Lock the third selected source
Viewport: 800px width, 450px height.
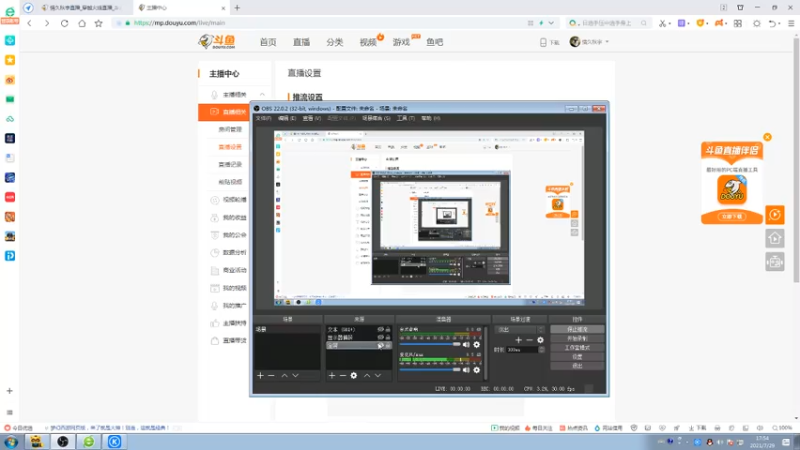[388, 345]
